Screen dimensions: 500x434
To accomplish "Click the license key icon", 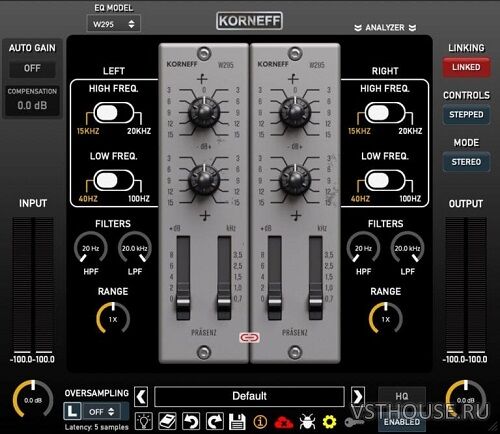I will pos(354,422).
